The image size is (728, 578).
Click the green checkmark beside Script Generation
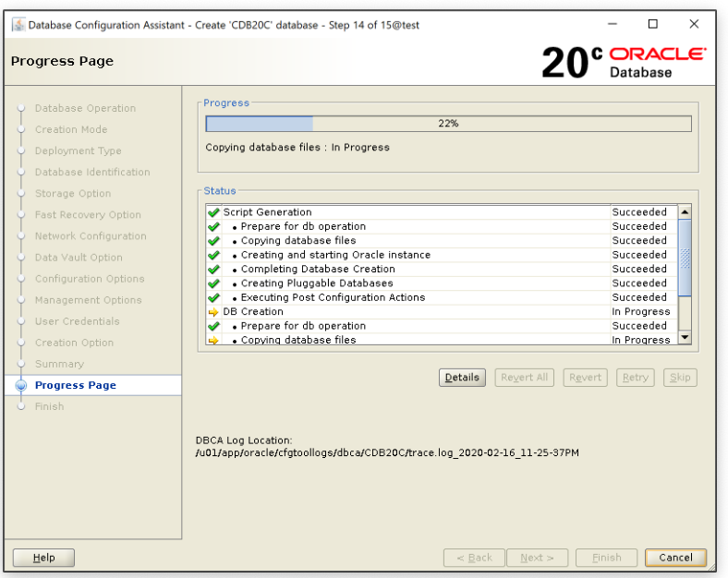tap(213, 212)
